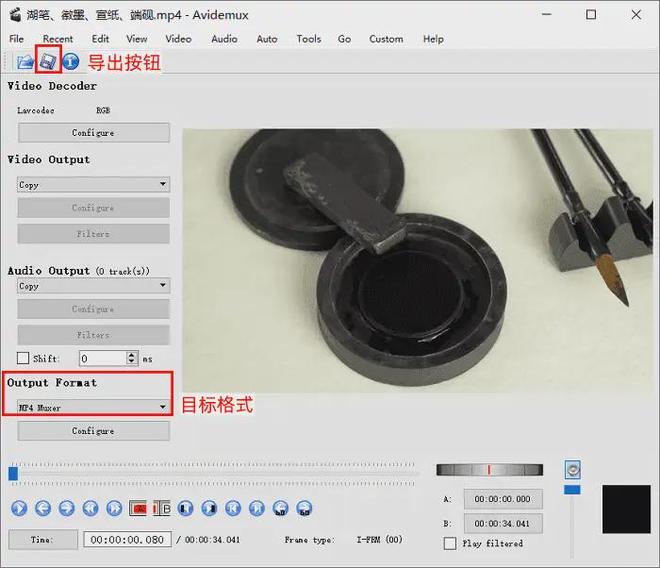Expand the Audio Output codec dropdown

(x=93, y=286)
